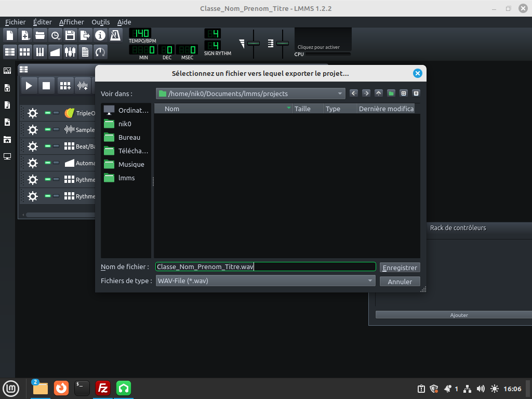Click the new project from template icon

coord(25,35)
